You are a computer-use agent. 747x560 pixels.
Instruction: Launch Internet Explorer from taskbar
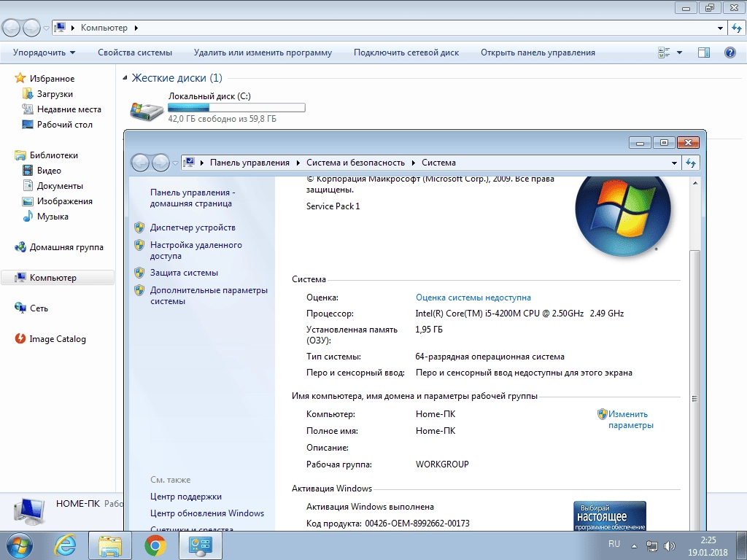tap(65, 545)
